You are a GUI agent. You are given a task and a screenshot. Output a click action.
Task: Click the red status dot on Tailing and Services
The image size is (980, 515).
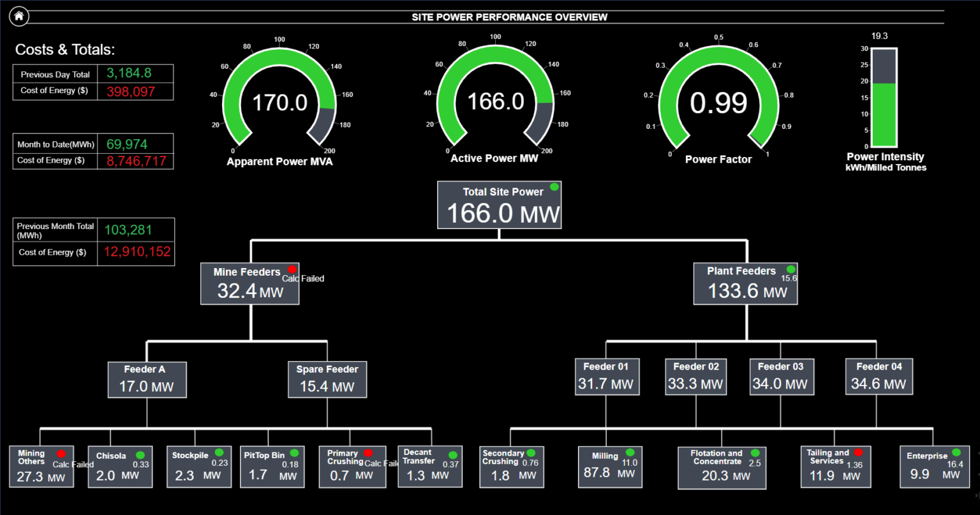tap(858, 452)
